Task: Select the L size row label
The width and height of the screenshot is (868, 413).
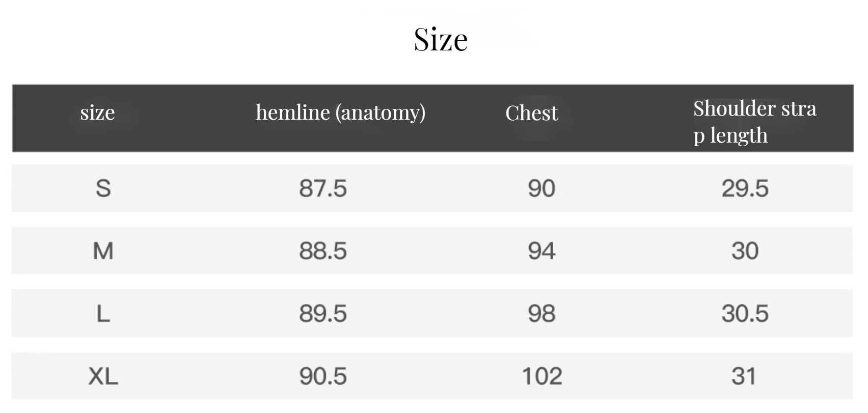Action: pos(103,314)
